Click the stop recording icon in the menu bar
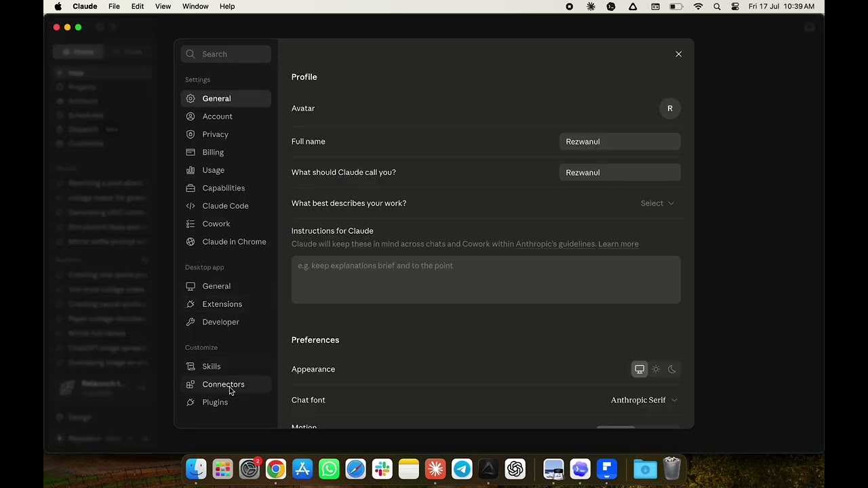This screenshot has height=488, width=868. (x=570, y=7)
